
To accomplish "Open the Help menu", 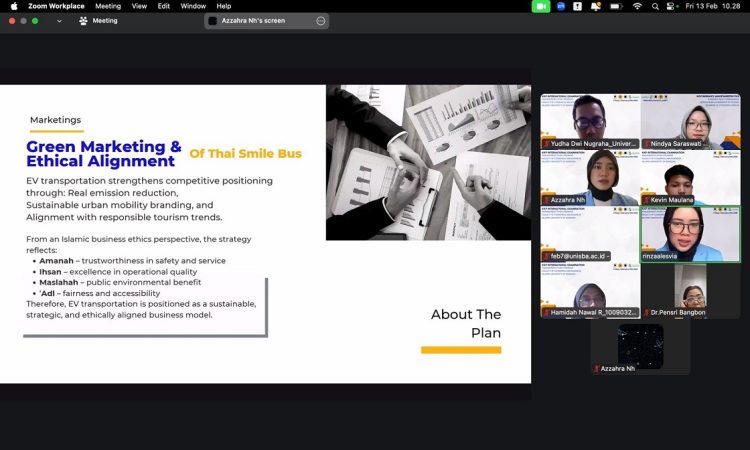I will pyautogui.click(x=223, y=6).
